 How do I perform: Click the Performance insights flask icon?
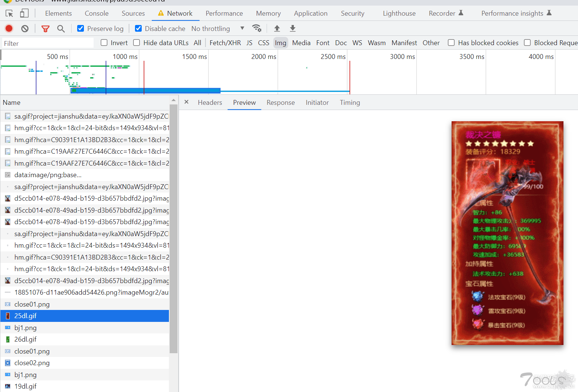point(549,13)
